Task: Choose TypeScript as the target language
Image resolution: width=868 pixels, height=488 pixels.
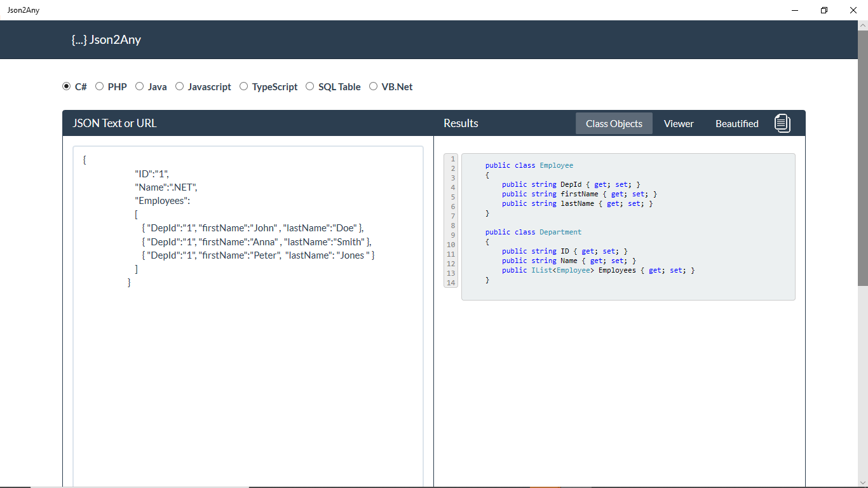Action: point(244,86)
